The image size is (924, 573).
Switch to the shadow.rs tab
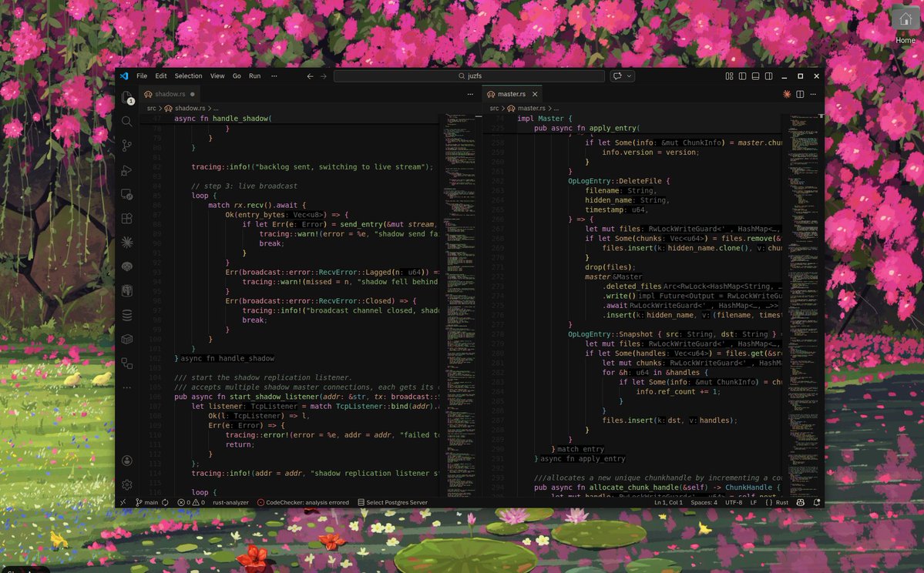coord(169,94)
